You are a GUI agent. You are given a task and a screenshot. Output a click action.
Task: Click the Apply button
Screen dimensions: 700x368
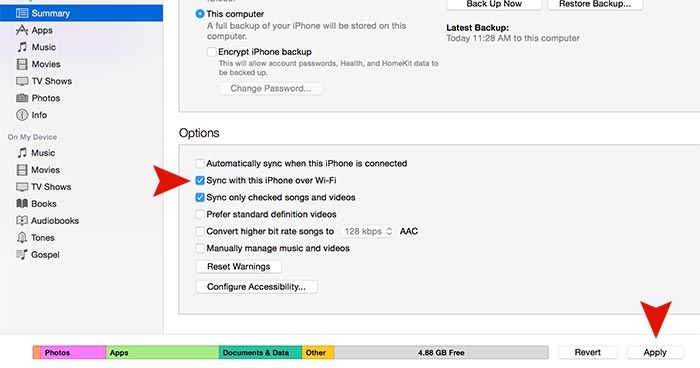click(655, 352)
